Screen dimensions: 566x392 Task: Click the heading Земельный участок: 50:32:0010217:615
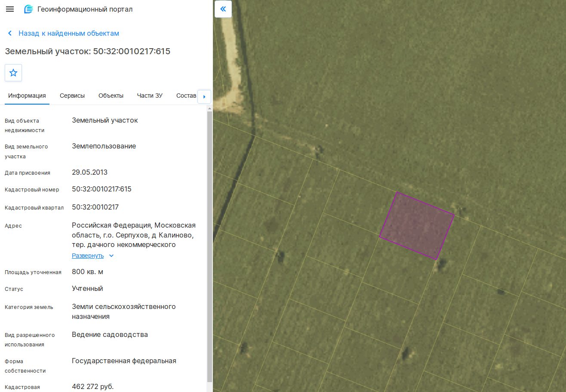tap(88, 51)
